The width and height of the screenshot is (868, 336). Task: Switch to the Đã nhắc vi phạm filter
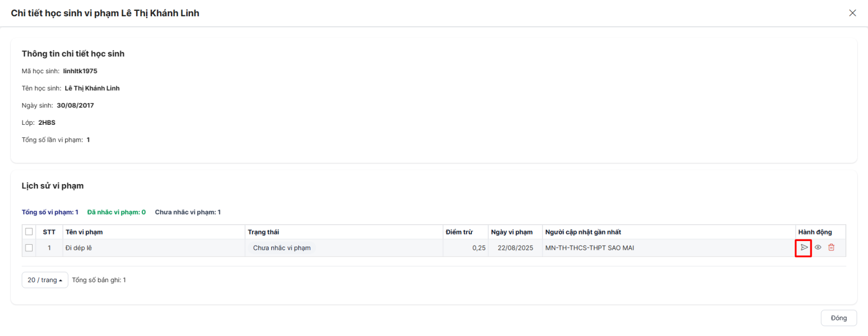pyautogui.click(x=116, y=212)
